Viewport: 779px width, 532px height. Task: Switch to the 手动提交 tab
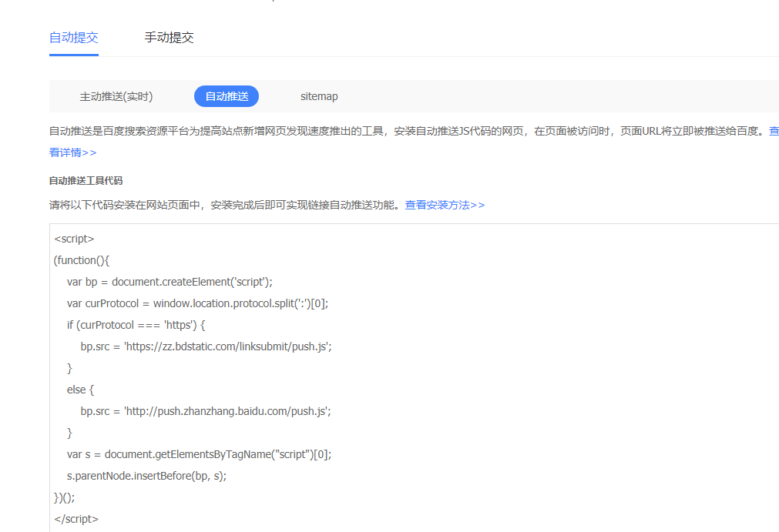pyautogui.click(x=169, y=37)
